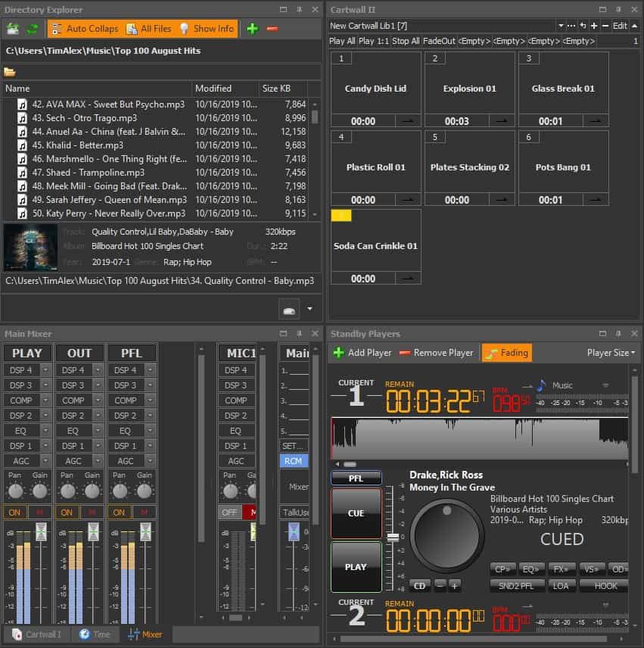Open the EQ dropdown arrow on PLAY channel

tap(46, 431)
